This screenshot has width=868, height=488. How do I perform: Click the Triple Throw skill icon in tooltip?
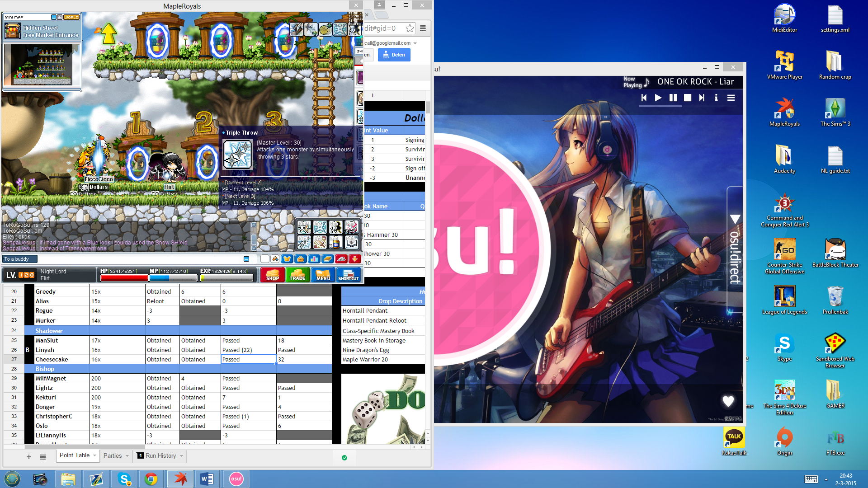[x=238, y=154]
